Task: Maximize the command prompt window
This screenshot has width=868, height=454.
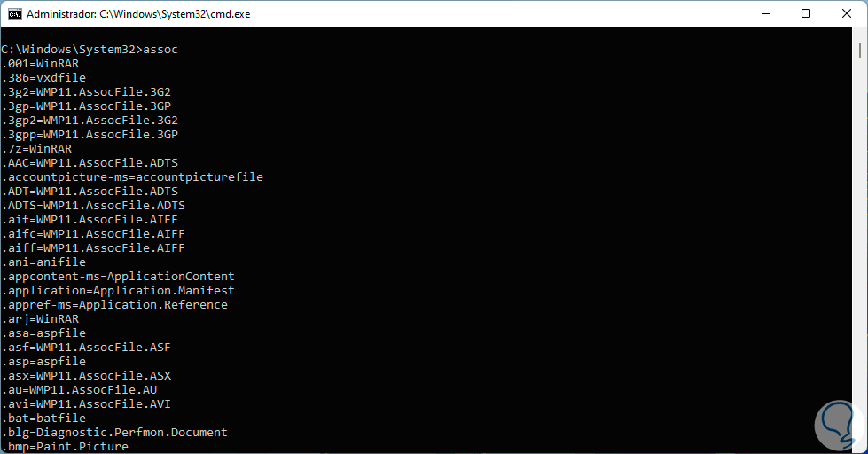Action: tap(805, 14)
